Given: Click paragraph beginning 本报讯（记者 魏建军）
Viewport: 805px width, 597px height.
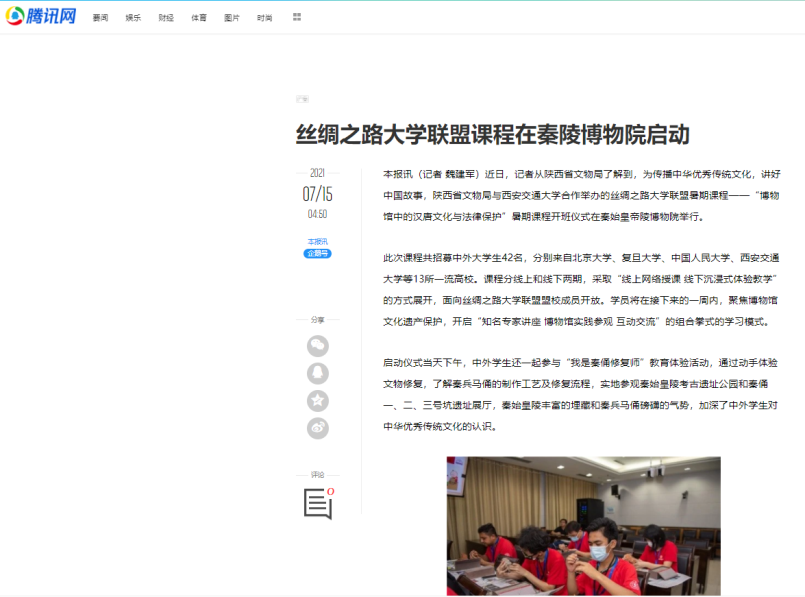Looking at the screenshot, I should tap(581, 195).
